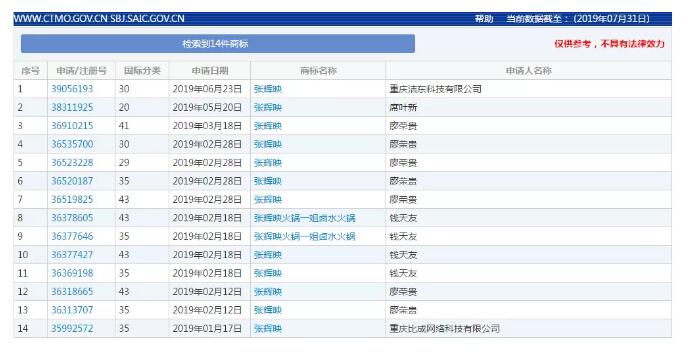Open registration number 36520187
The width and height of the screenshot is (688, 364).
click(x=72, y=181)
